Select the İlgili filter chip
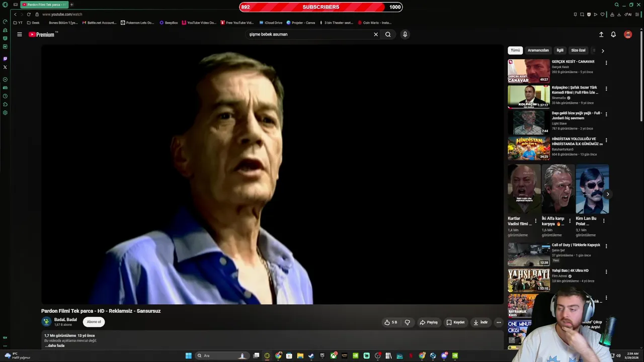The image size is (644, 362). 560,50
